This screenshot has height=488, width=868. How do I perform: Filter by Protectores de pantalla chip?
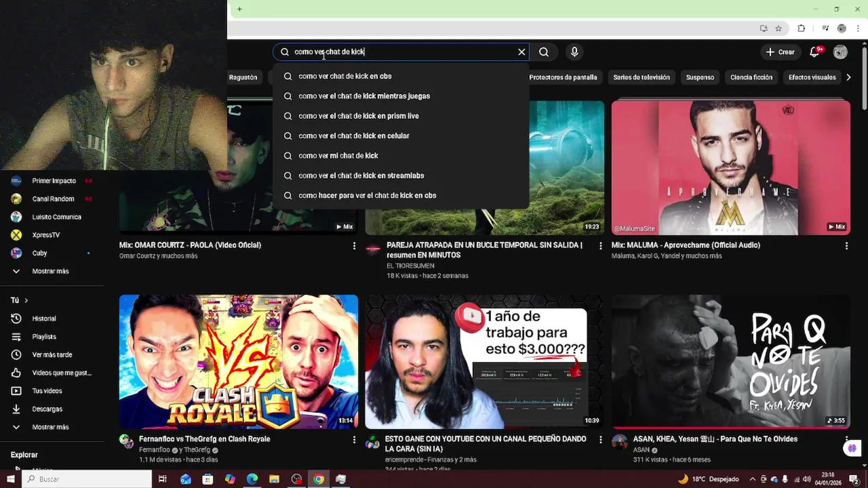(563, 77)
